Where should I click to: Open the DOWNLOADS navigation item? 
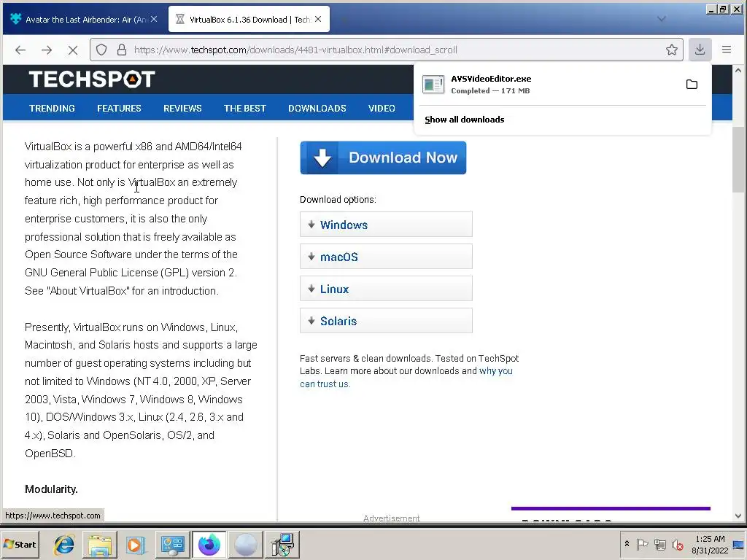pos(317,108)
